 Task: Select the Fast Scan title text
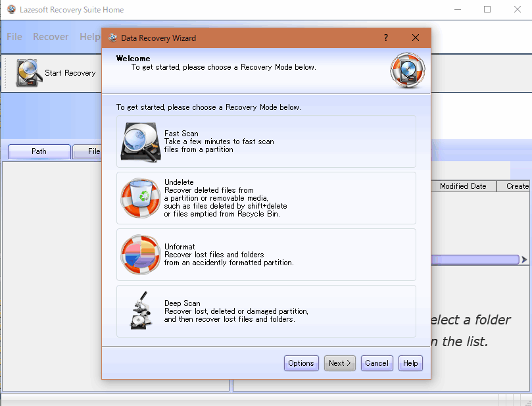181,134
